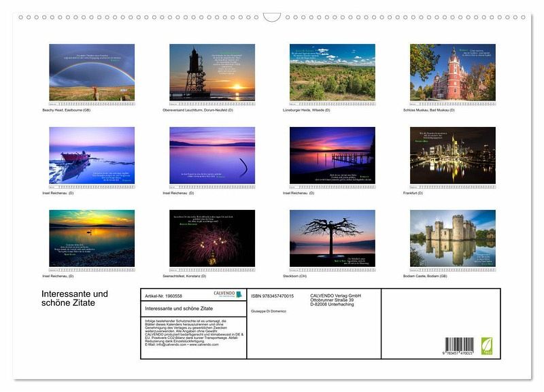Open the Frankfurt night skyline thumbnail

[x=453, y=156]
